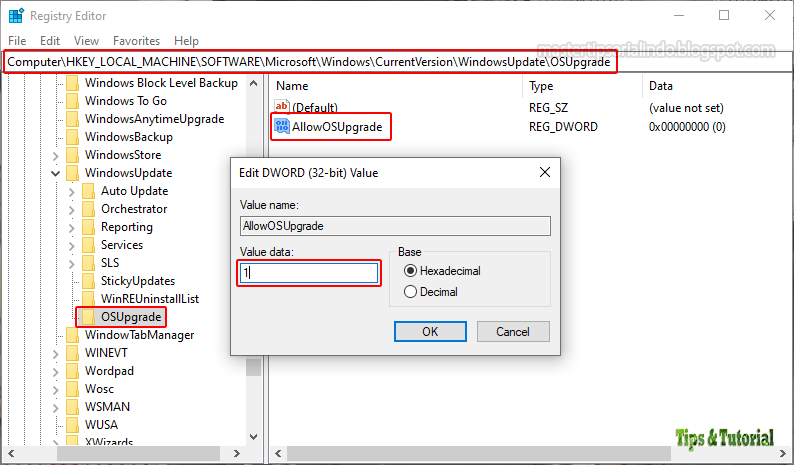Expand the Wordpad tree node
This screenshot has height=465, width=794.
point(56,371)
